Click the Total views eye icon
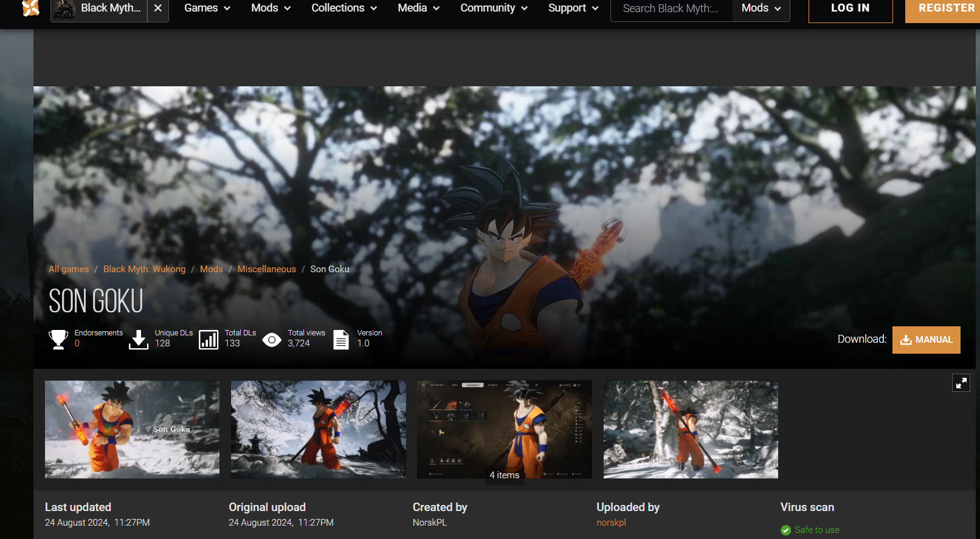This screenshot has width=980, height=539. (x=272, y=340)
